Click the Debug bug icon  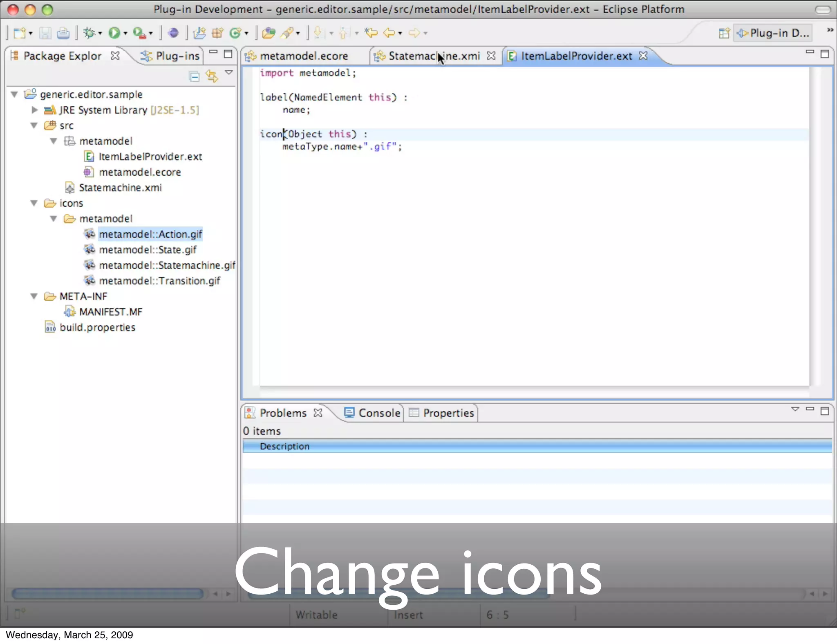point(89,33)
